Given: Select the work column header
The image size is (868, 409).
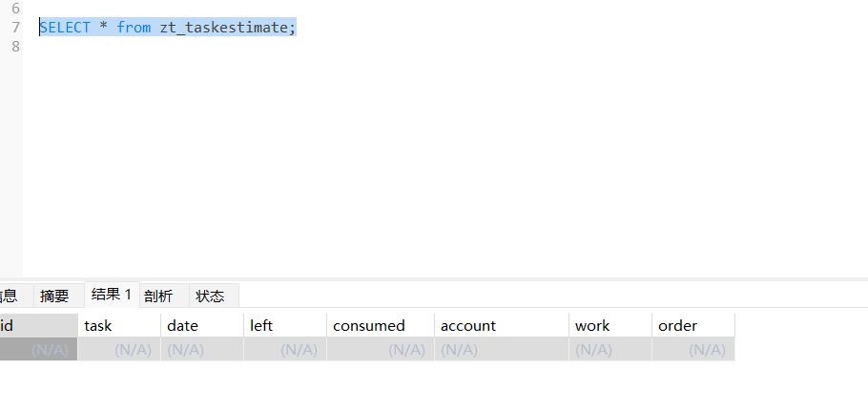Looking at the screenshot, I should click(x=610, y=325).
